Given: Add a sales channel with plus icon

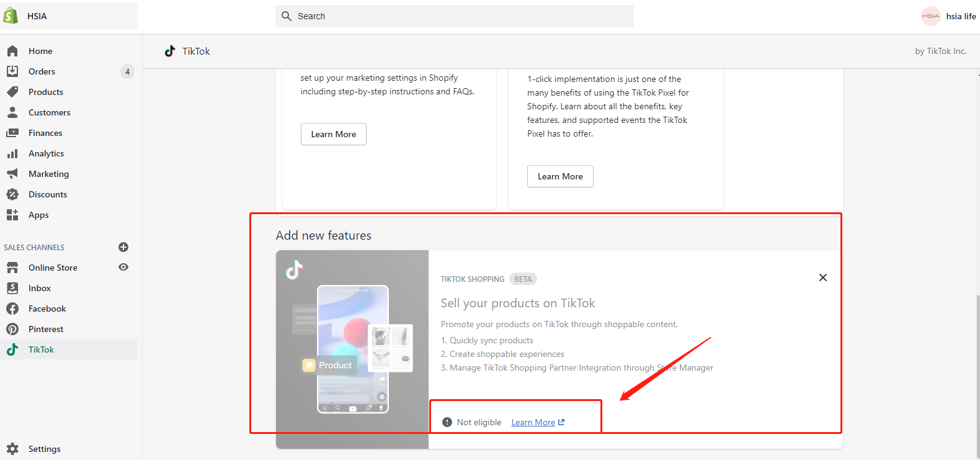Looking at the screenshot, I should pos(123,247).
